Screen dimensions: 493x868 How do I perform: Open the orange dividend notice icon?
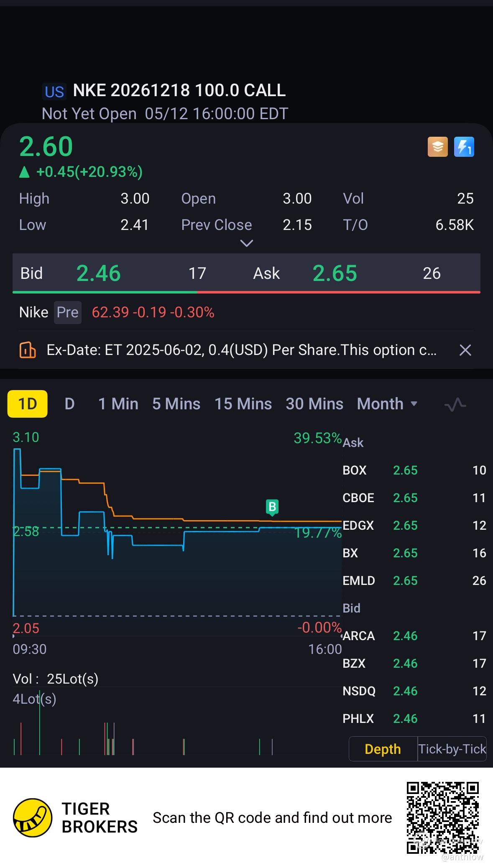coord(28,350)
